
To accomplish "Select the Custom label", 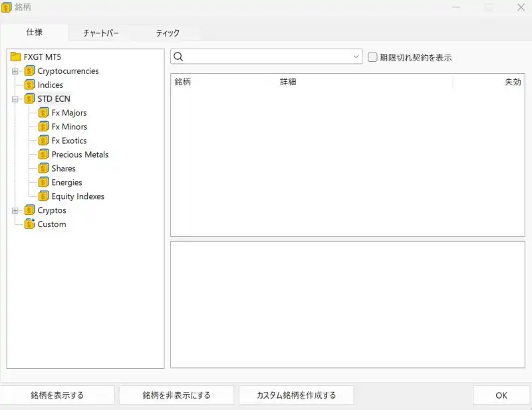I will point(52,224).
